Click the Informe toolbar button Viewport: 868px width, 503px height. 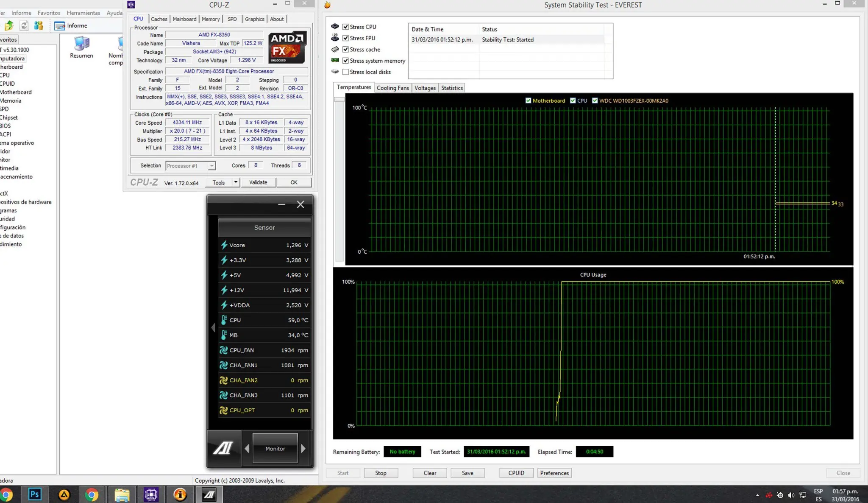click(x=71, y=26)
